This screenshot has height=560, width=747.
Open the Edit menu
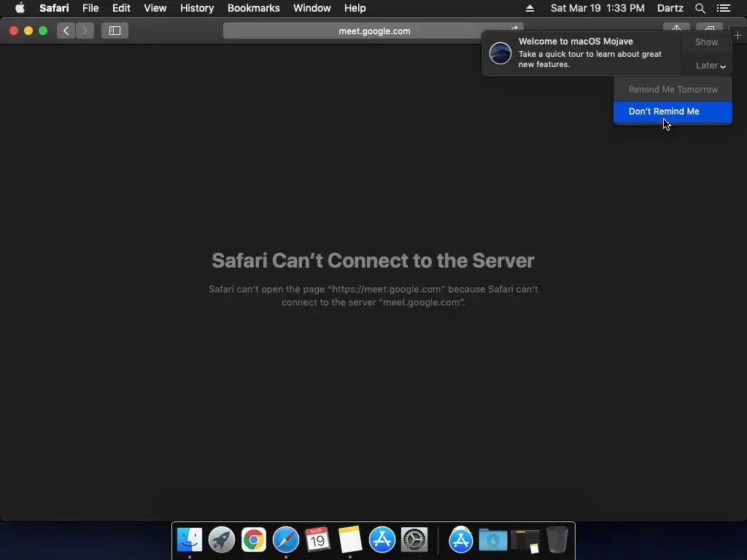tap(121, 8)
